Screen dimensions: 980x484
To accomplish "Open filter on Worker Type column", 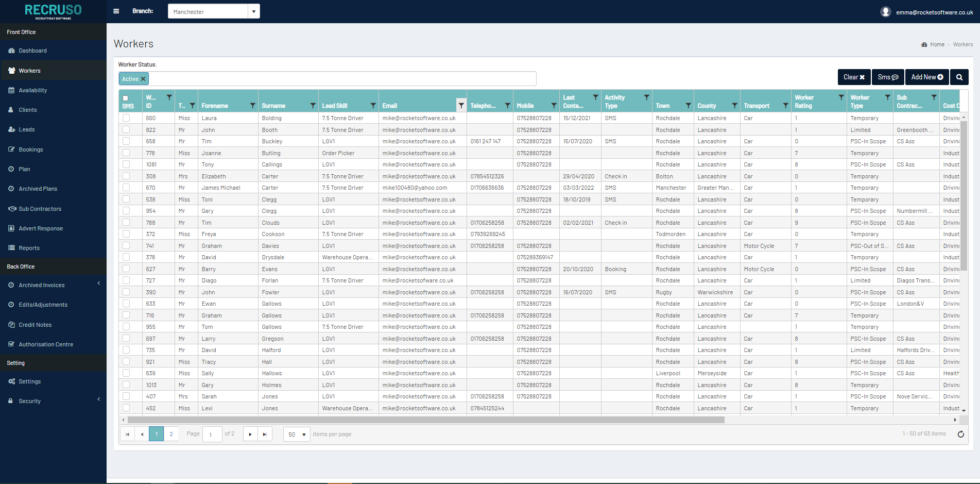I will (x=887, y=97).
